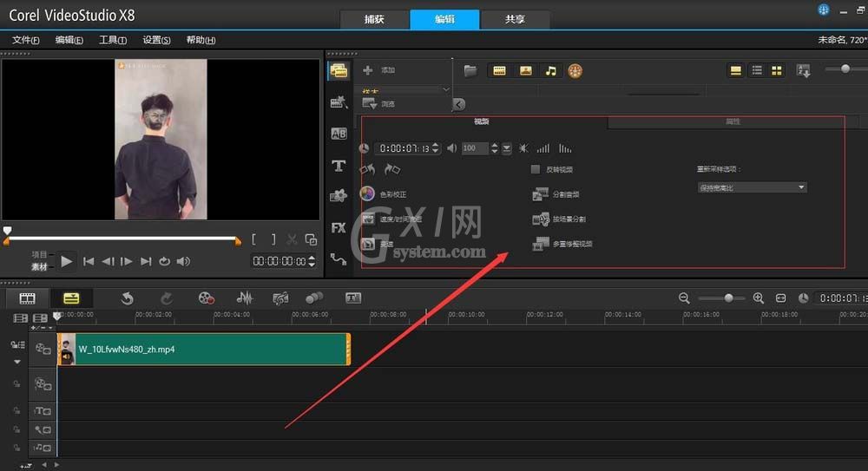Click the Split Audio option
The image size is (868, 471).
[556, 194]
